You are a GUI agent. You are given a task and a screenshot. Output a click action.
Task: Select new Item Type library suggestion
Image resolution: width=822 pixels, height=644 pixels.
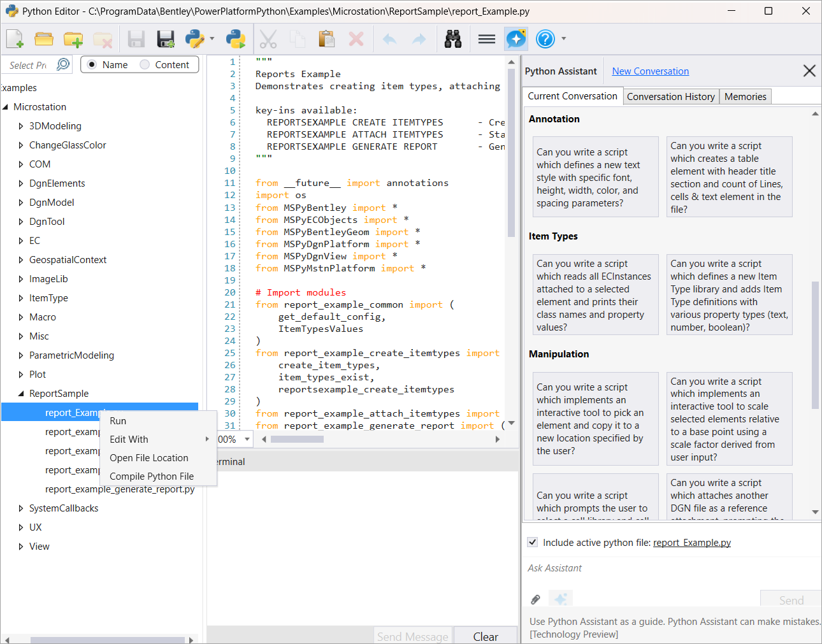click(x=729, y=295)
